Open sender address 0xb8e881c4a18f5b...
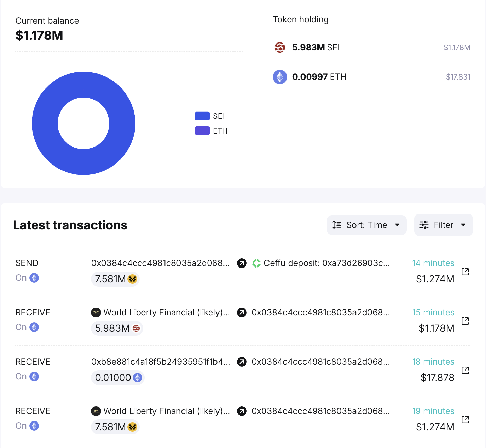 [160, 362]
